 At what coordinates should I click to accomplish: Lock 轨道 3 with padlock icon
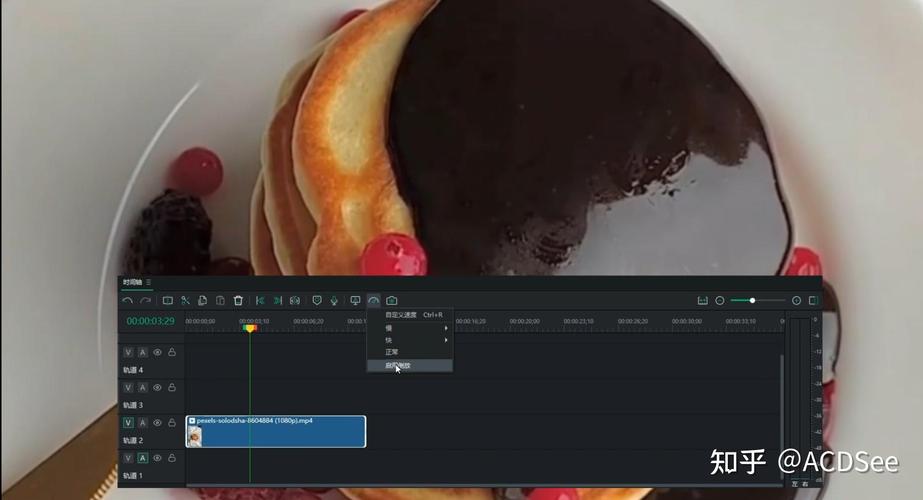(x=172, y=387)
